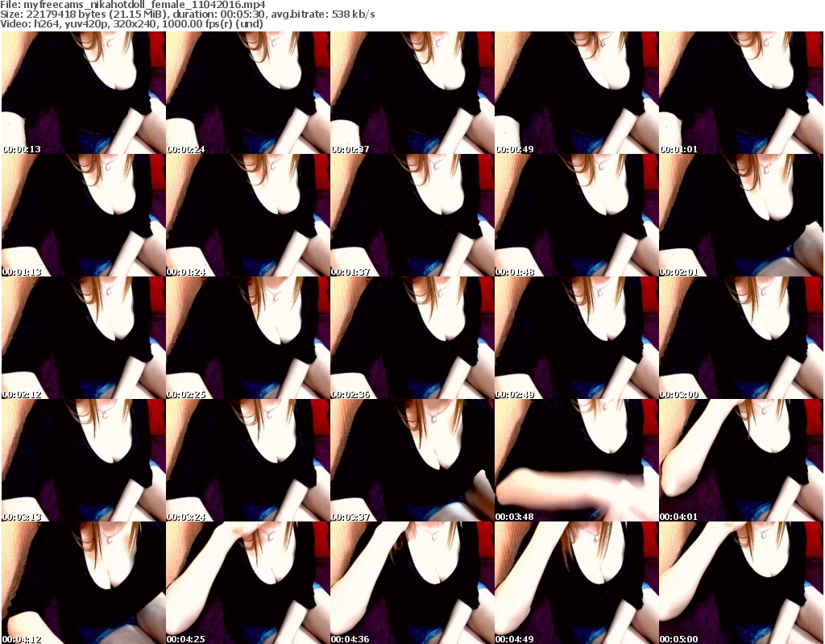Click the frame marked 00:04:01
This screenshot has height=644, width=825.
tap(740, 460)
